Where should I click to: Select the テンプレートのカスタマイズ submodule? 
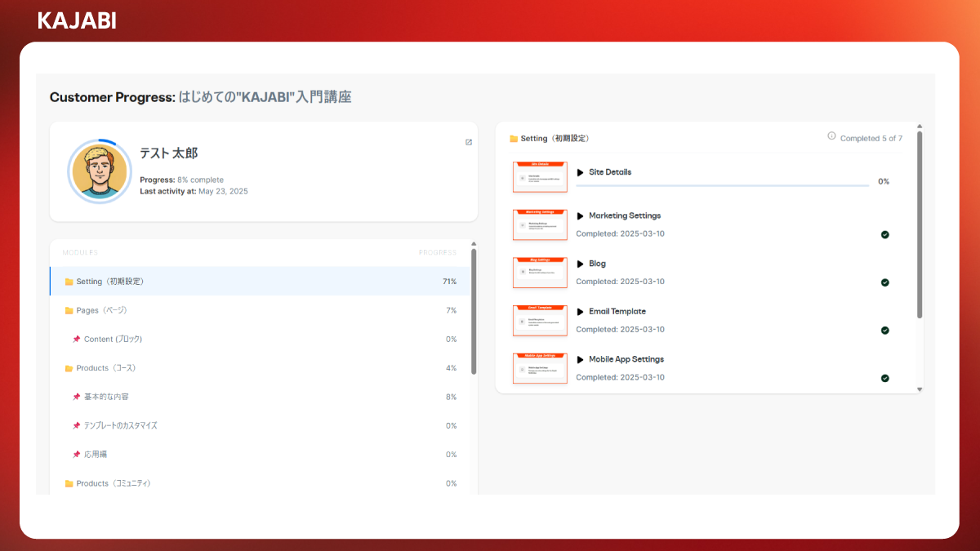coord(260,425)
